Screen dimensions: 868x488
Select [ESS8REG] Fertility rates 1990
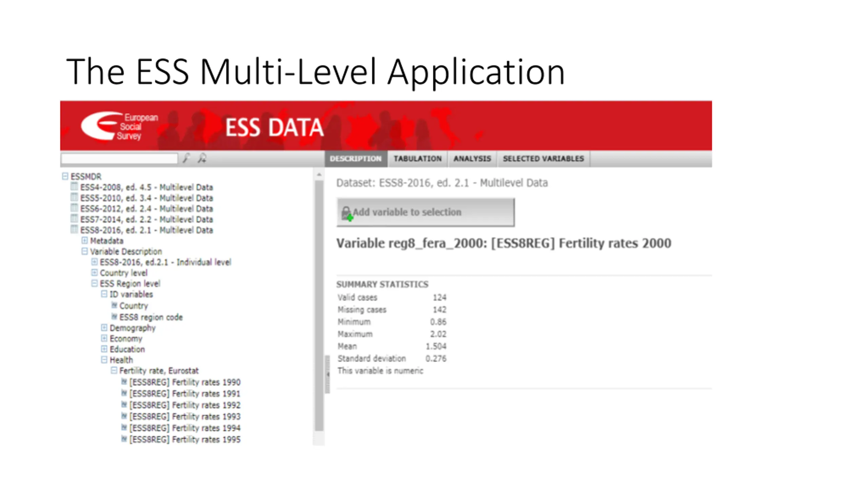coord(185,382)
